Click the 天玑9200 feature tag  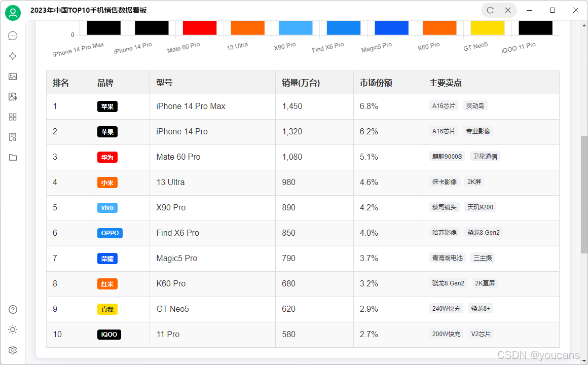[x=480, y=207]
